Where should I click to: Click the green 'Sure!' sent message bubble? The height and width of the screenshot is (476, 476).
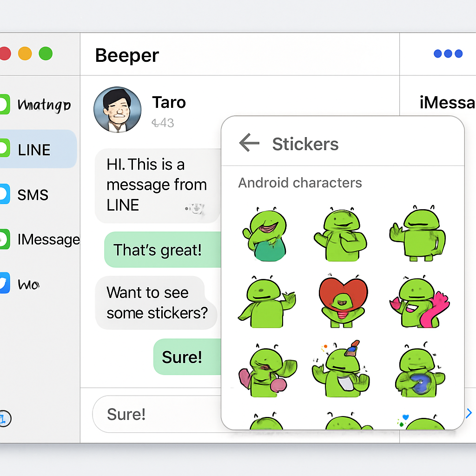(x=188, y=357)
